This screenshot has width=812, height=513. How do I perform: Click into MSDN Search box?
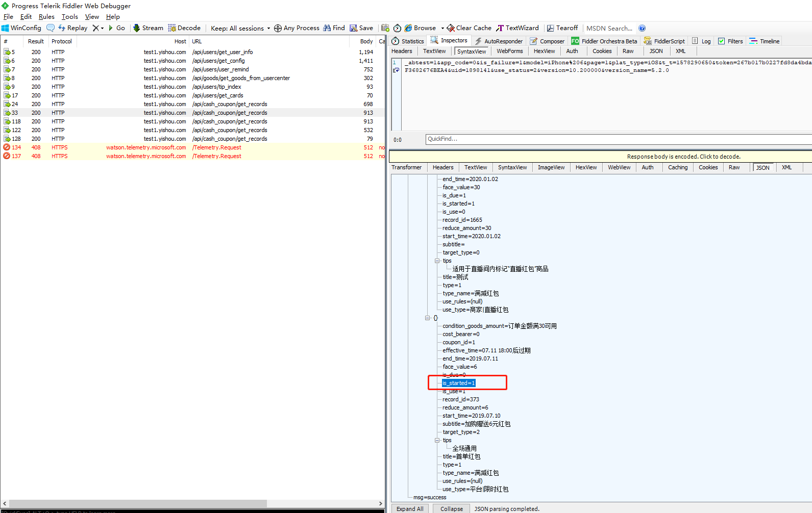click(609, 29)
